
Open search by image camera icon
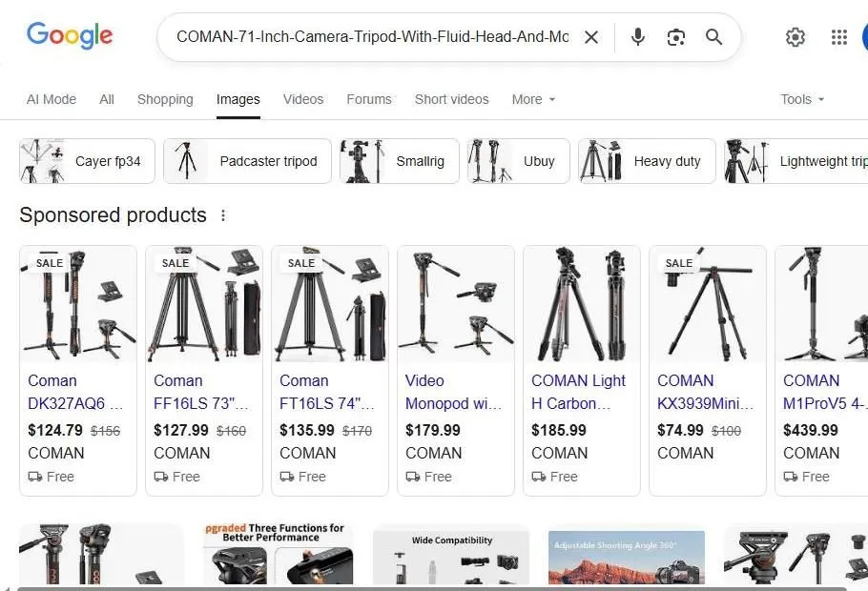(x=676, y=37)
